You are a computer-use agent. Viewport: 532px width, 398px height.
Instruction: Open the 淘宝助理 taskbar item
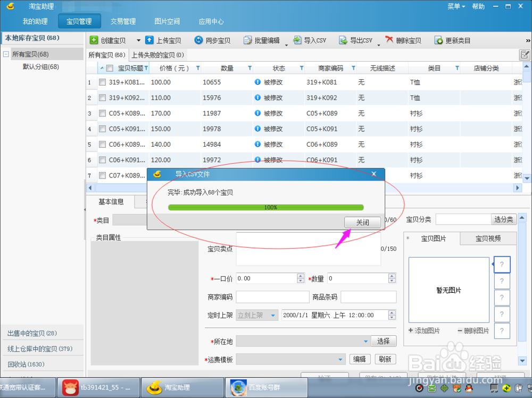[182, 387]
